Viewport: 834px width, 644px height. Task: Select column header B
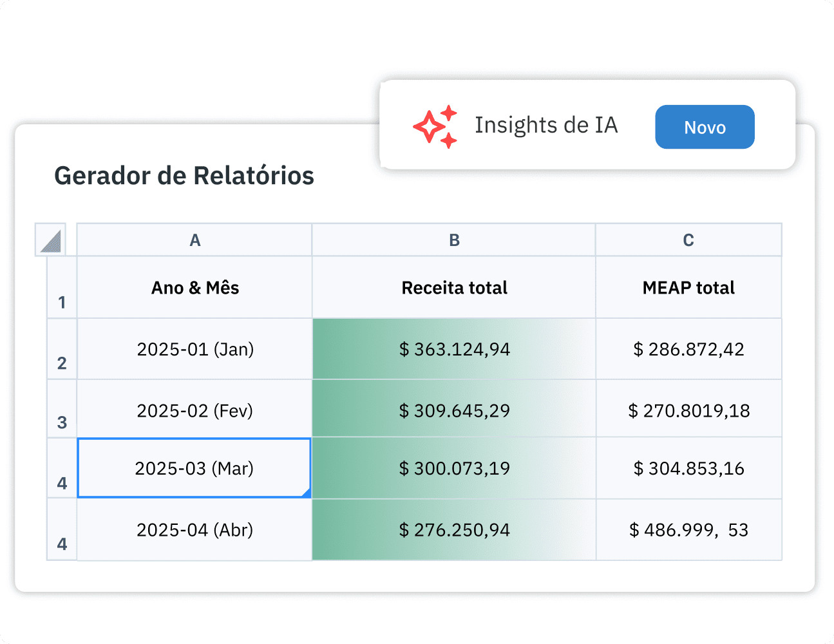[x=453, y=240]
